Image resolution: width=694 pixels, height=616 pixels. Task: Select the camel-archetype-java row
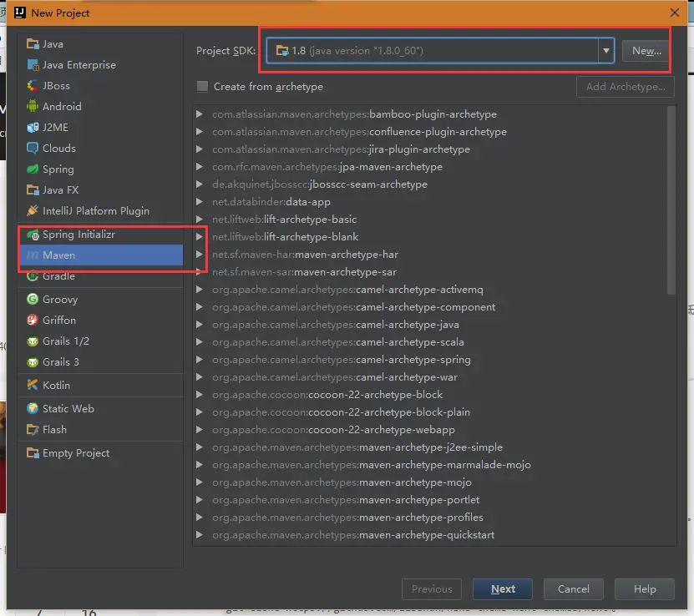tap(430, 325)
